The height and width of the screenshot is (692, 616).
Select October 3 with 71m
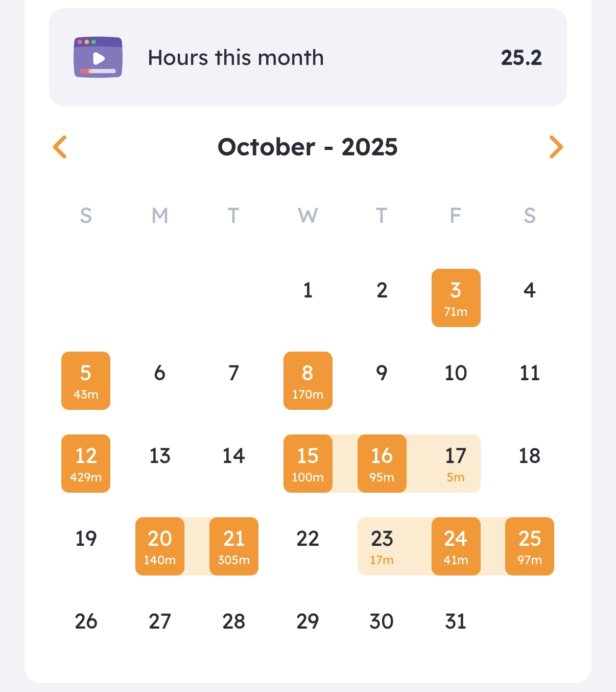456,298
